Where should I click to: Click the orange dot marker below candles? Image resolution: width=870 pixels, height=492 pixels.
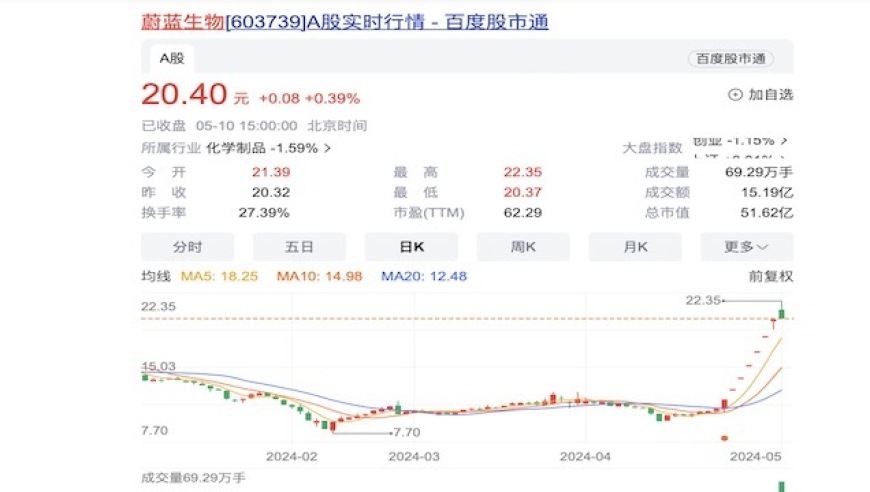coord(724,438)
